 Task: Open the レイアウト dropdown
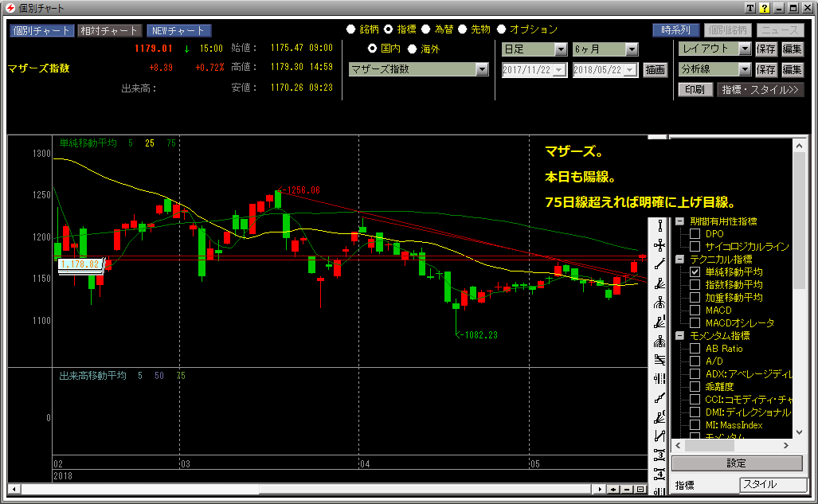745,49
